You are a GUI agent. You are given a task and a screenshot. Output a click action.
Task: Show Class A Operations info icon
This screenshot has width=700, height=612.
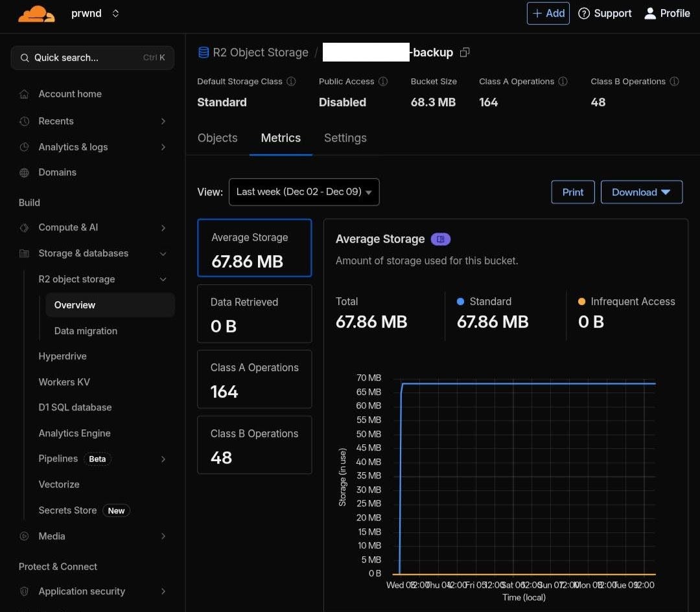click(x=563, y=81)
